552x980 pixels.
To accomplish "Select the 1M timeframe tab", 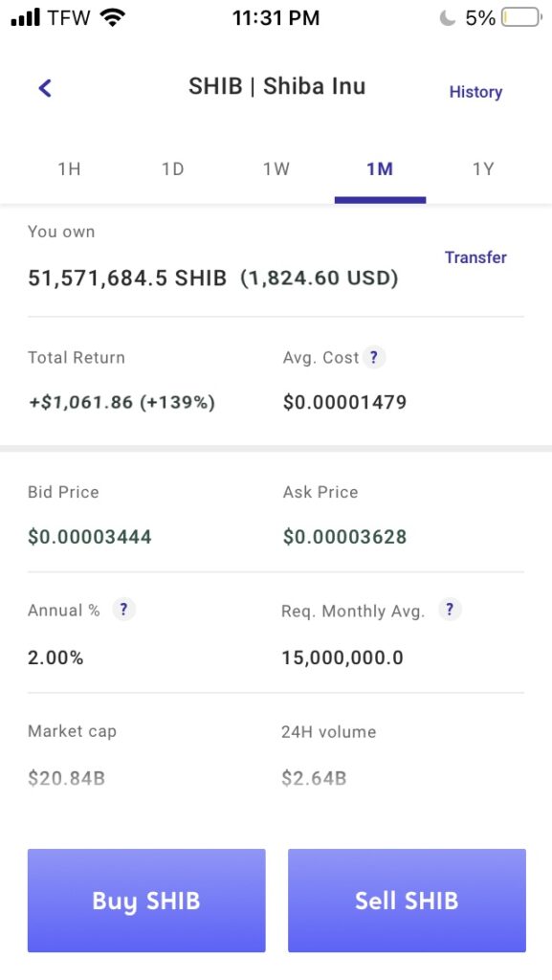I will pos(380,169).
